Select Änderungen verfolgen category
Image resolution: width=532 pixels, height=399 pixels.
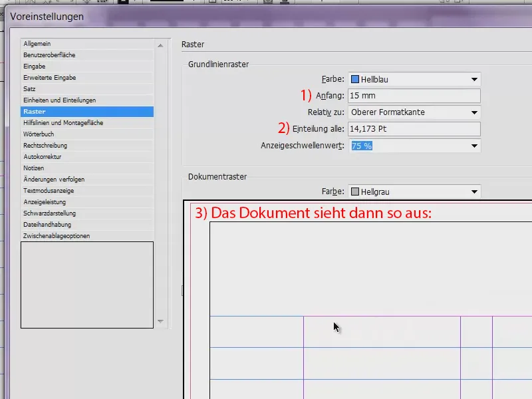87,179
